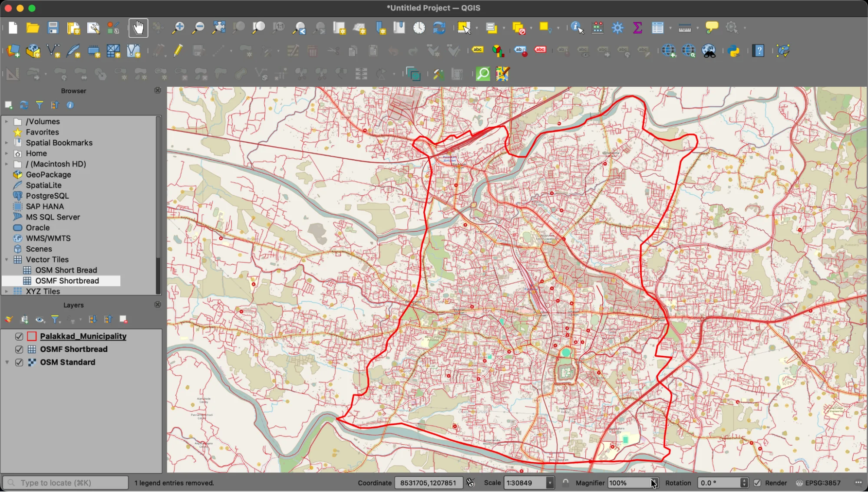
Task: Open the Scale dropdown
Action: coord(550,482)
